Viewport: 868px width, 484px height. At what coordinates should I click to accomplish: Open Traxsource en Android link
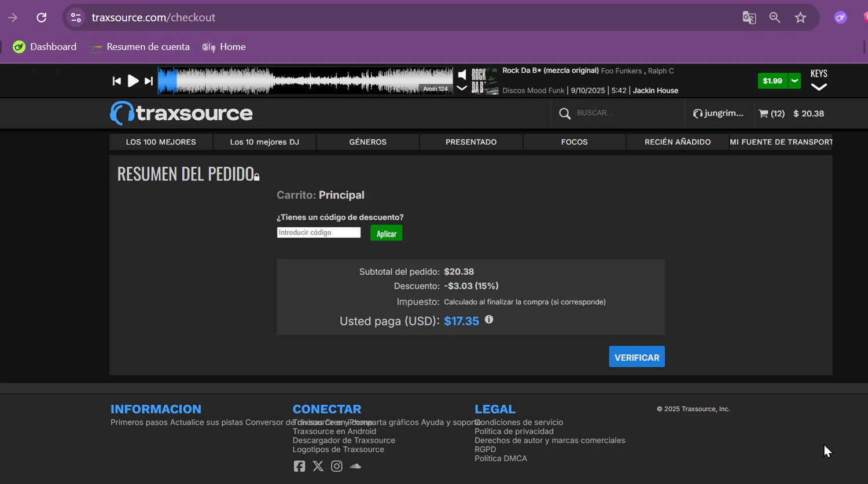point(334,431)
